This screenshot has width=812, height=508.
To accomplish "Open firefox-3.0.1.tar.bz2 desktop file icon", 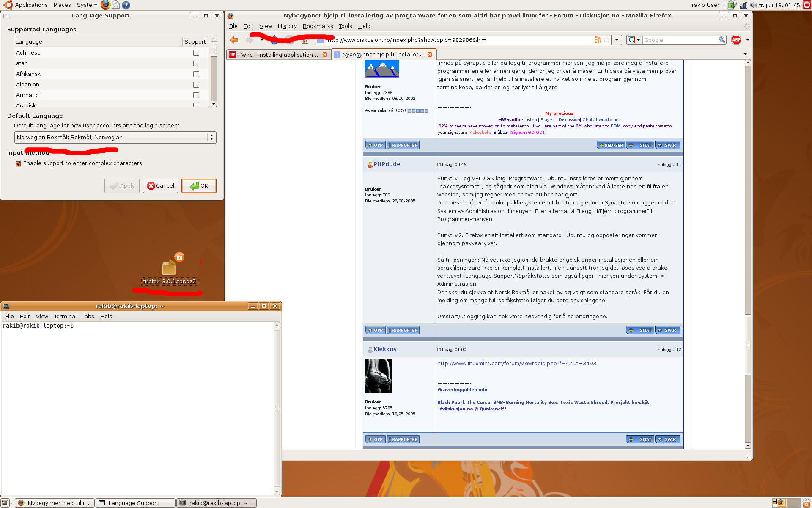I will (169, 268).
